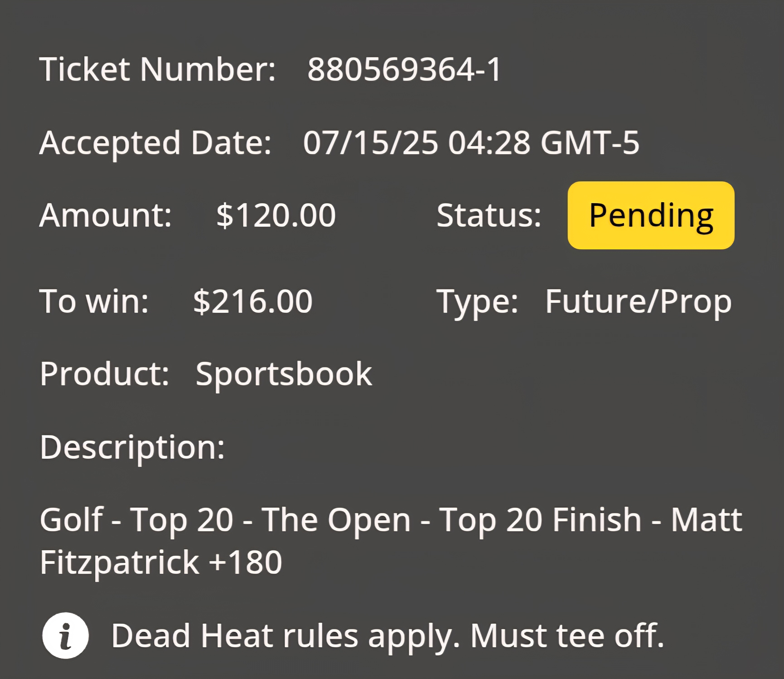Click the Dead Heat info icon
The height and width of the screenshot is (679, 784).
coord(65,635)
